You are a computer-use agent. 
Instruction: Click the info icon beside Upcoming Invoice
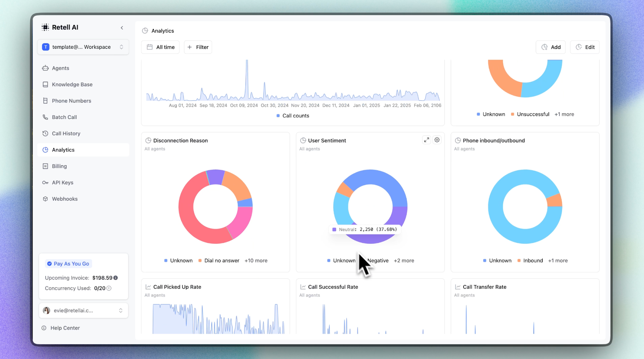click(116, 278)
